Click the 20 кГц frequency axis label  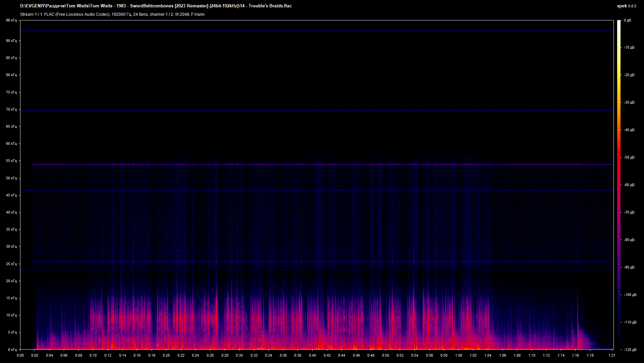11,281
